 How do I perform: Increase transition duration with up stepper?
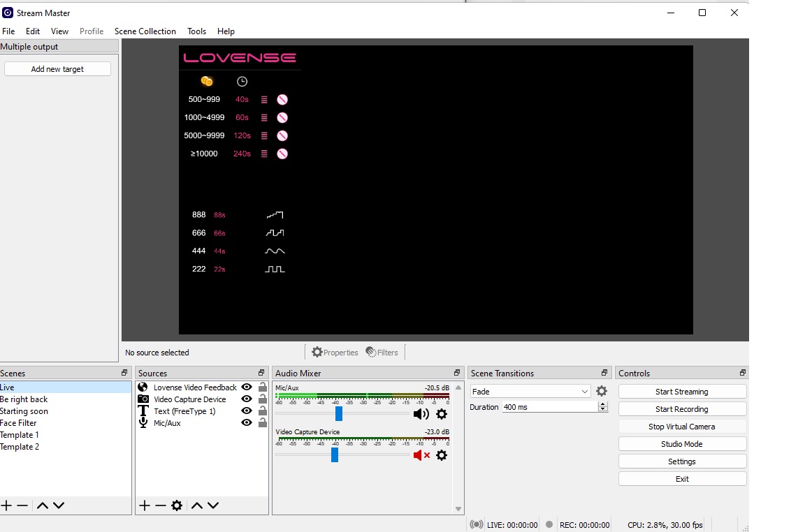pos(602,404)
